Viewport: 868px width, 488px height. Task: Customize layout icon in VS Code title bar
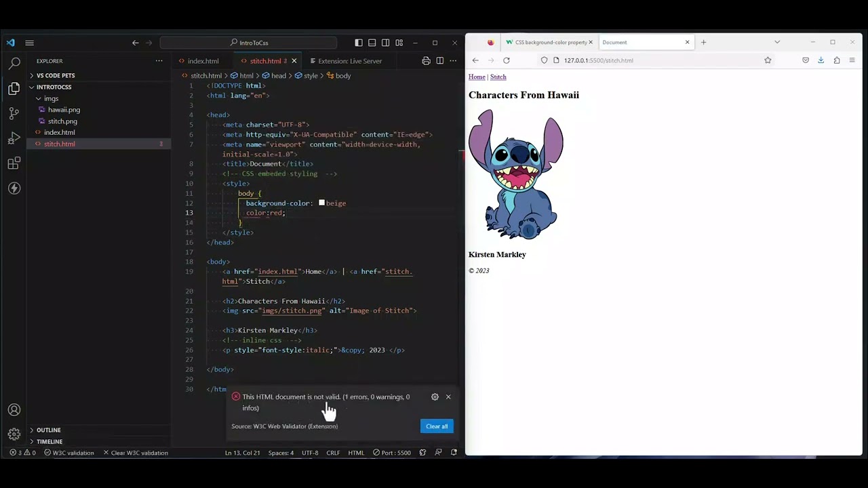[399, 43]
